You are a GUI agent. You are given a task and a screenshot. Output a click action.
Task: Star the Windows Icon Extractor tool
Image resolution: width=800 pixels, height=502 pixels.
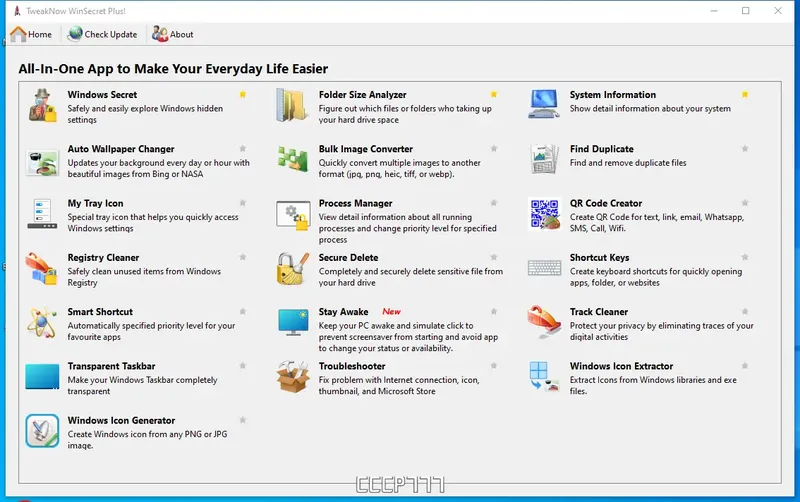[x=745, y=365]
